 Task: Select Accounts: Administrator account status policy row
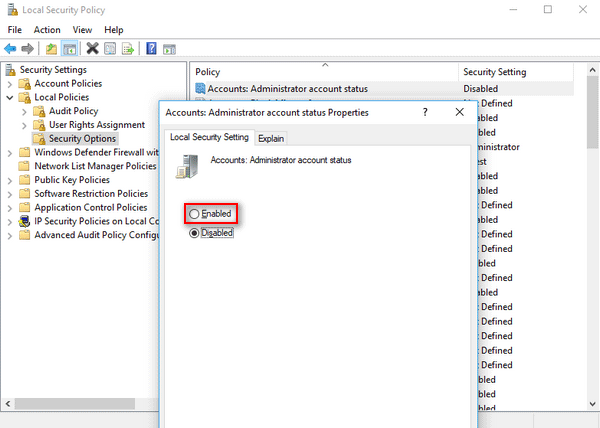384,89
